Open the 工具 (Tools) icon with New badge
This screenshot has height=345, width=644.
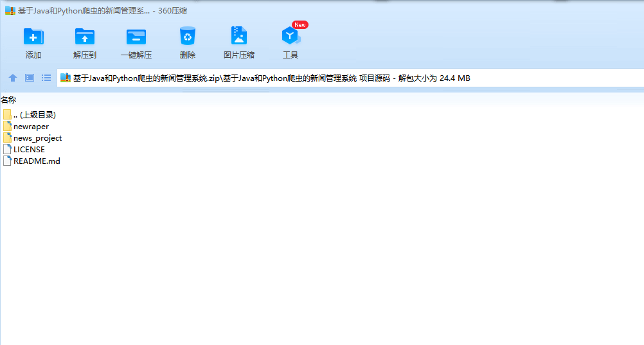click(x=291, y=36)
